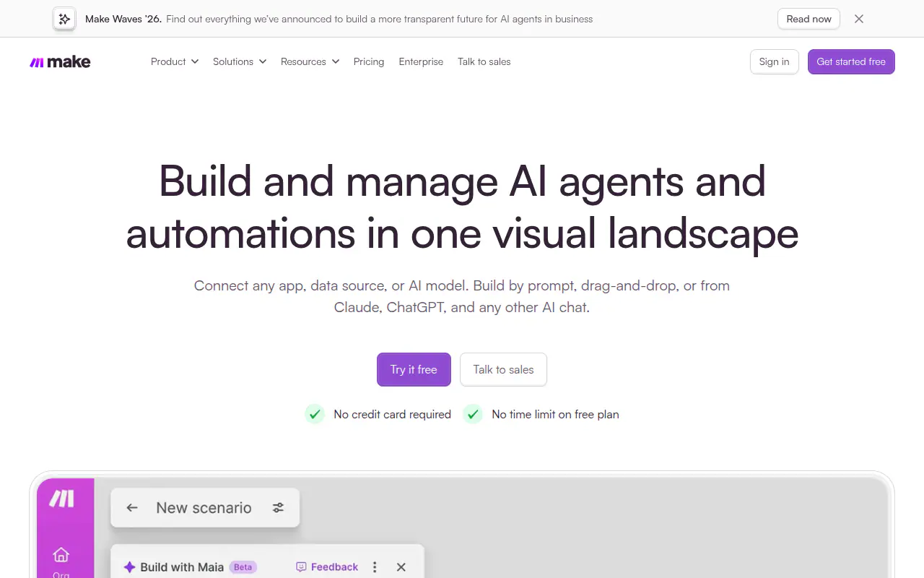Click the main hero headline about AI agents
Image resolution: width=924 pixels, height=578 pixels.
pos(462,207)
